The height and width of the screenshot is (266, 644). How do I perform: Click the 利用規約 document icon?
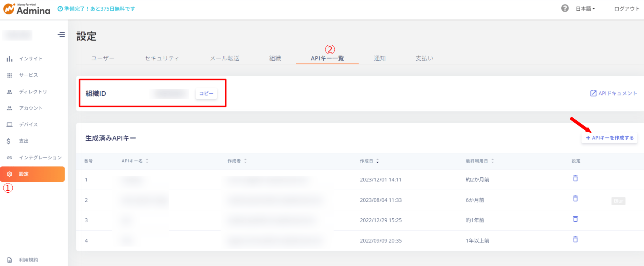click(x=10, y=260)
